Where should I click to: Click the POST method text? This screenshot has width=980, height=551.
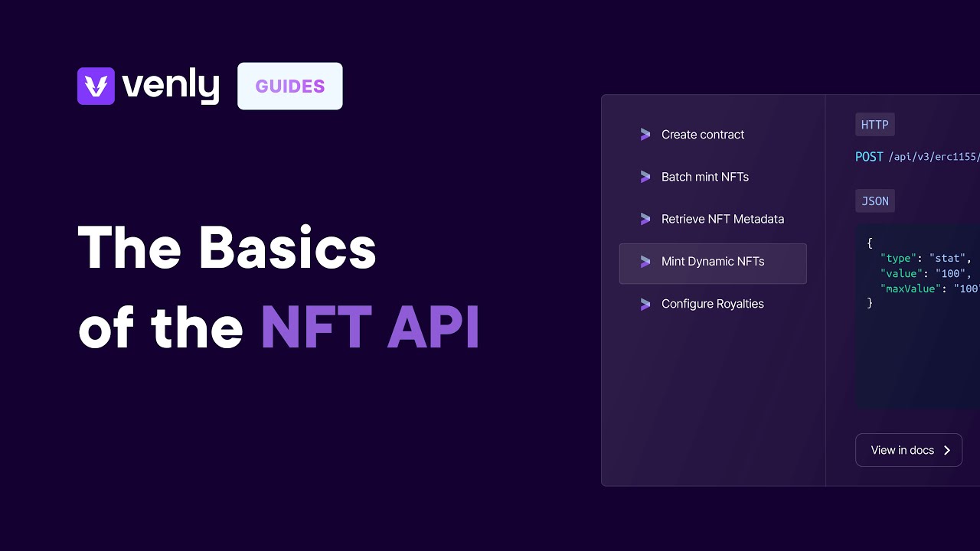(869, 157)
